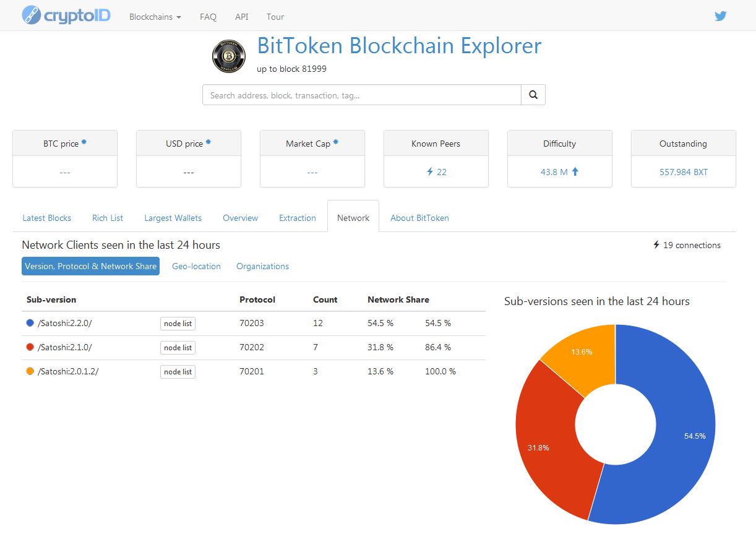This screenshot has height=534, width=756.
Task: Click the count value 12
Action: tap(318, 323)
